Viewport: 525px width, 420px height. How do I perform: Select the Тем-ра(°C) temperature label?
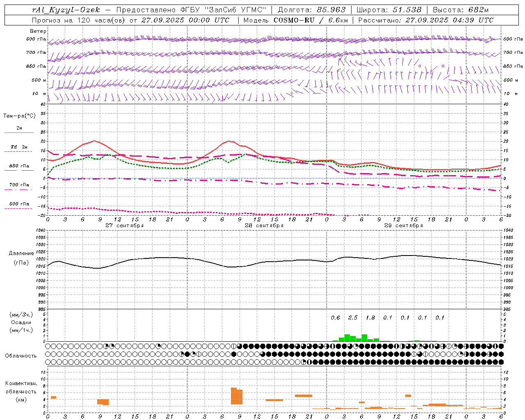(20, 116)
